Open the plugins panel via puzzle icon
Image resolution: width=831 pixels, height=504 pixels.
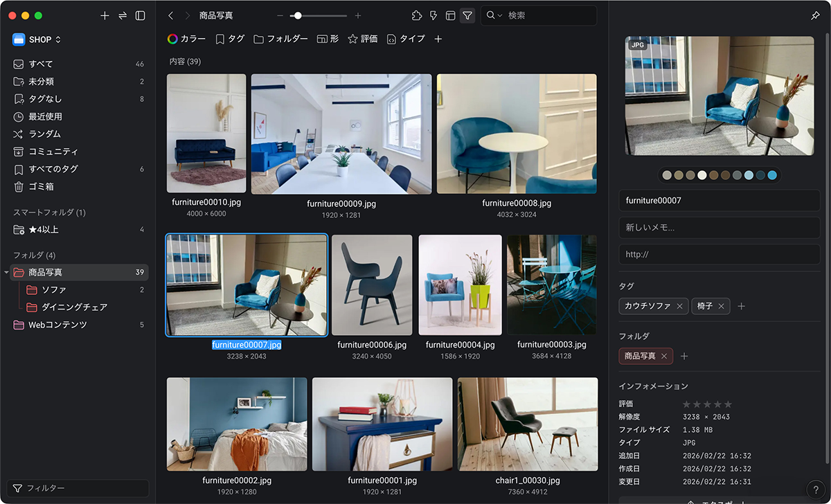pyautogui.click(x=417, y=15)
